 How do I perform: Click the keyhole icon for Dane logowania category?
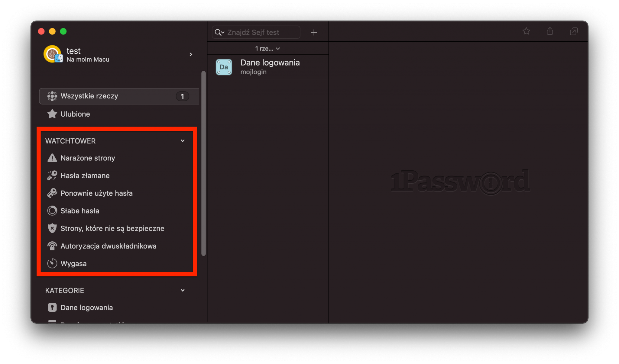click(x=52, y=308)
